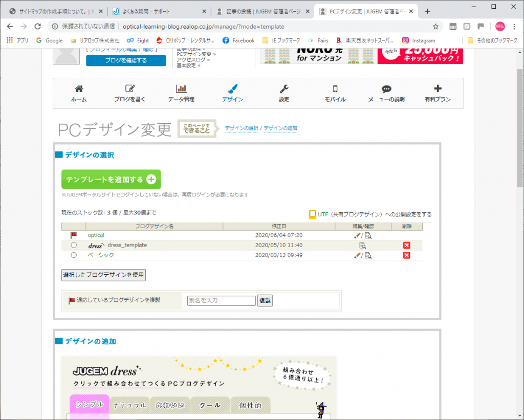Preview the optical design with magnifier icon

point(368,235)
